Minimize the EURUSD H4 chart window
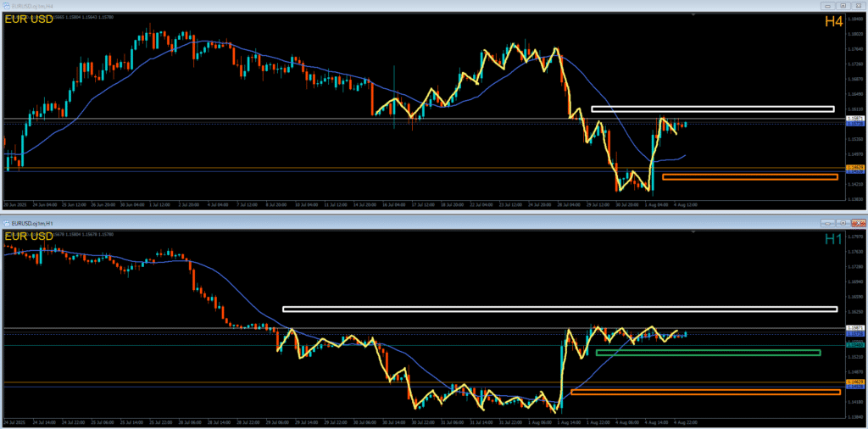Viewport: 868px width, 429px height. pos(829,5)
